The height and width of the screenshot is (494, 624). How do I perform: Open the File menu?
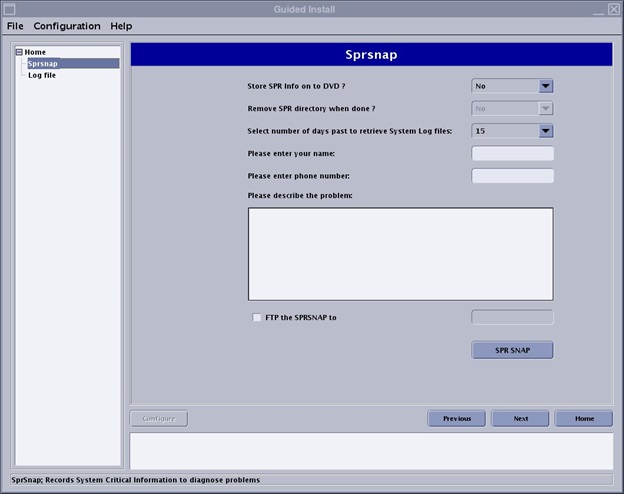point(15,26)
